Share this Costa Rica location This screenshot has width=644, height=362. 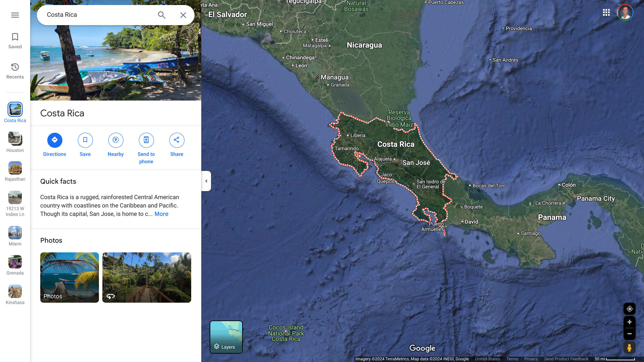click(x=177, y=140)
